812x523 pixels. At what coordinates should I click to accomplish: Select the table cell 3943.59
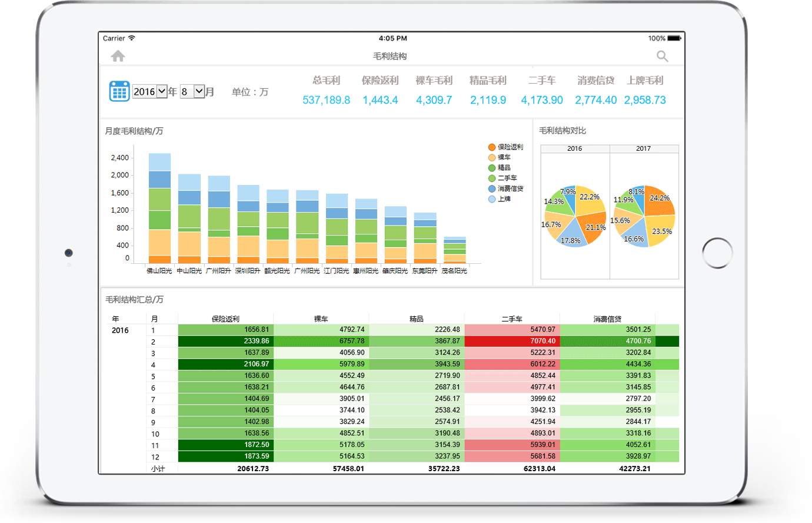click(417, 364)
